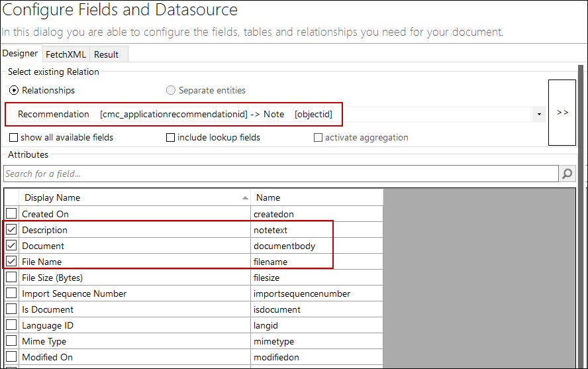Check the File Size (Bytes) attribute
This screenshot has width=588, height=369.
tap(11, 278)
